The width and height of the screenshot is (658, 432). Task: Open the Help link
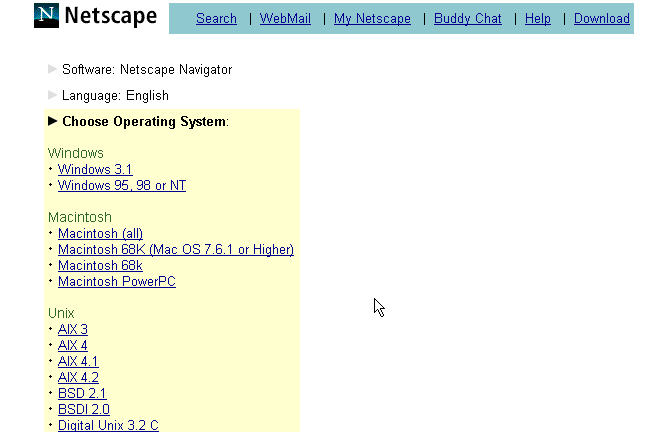[x=537, y=18]
